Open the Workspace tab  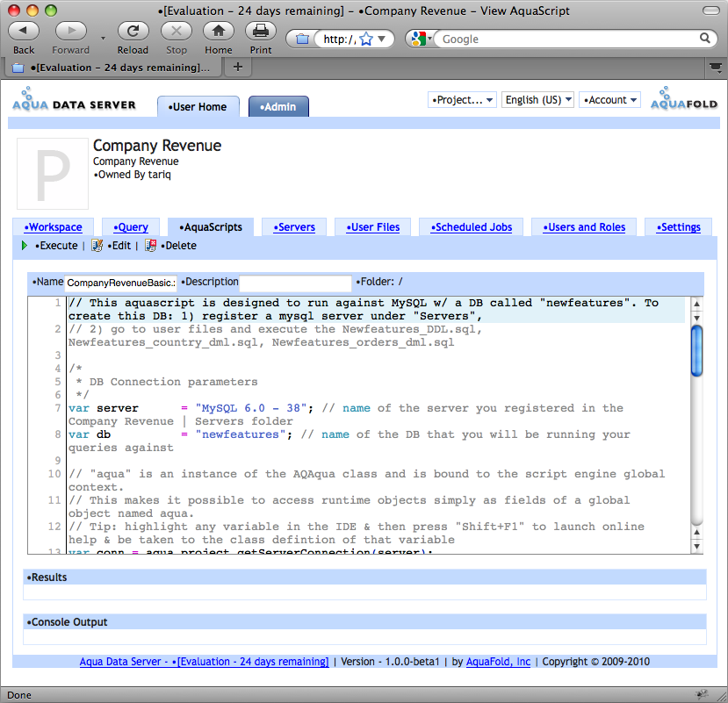coord(54,227)
